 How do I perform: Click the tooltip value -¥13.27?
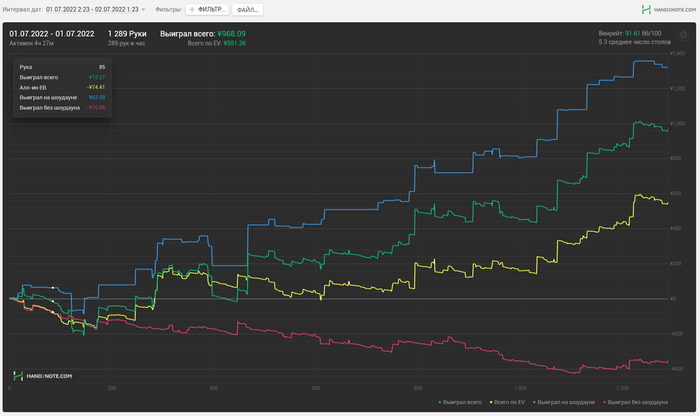tap(96, 77)
